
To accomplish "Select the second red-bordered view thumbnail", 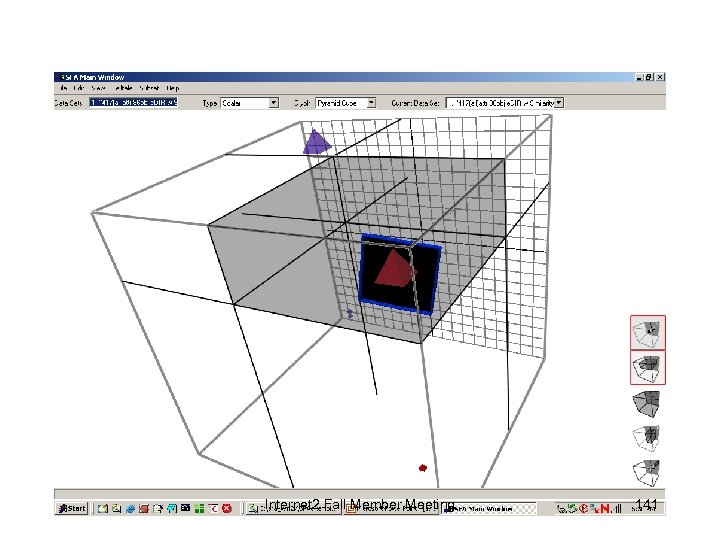I will (x=647, y=367).
